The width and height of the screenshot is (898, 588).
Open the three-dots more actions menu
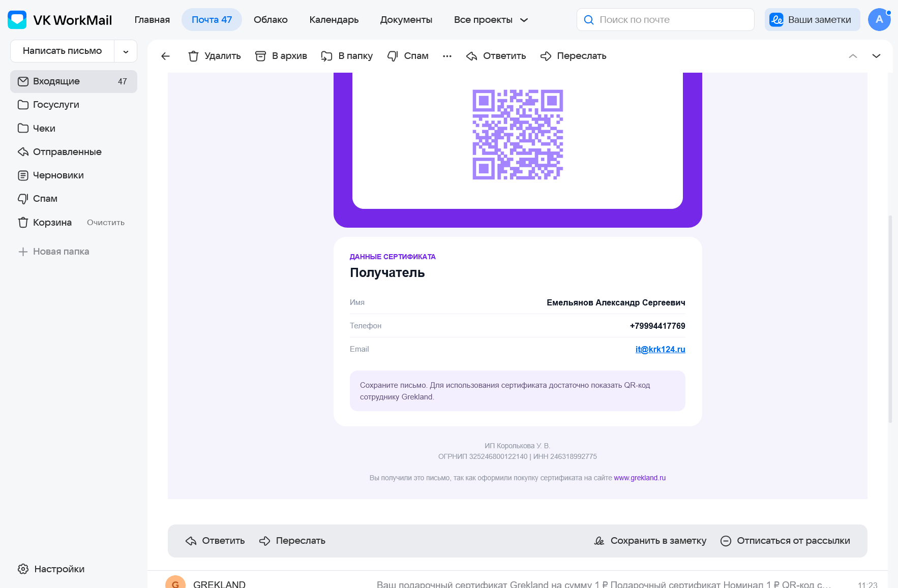tap(447, 56)
